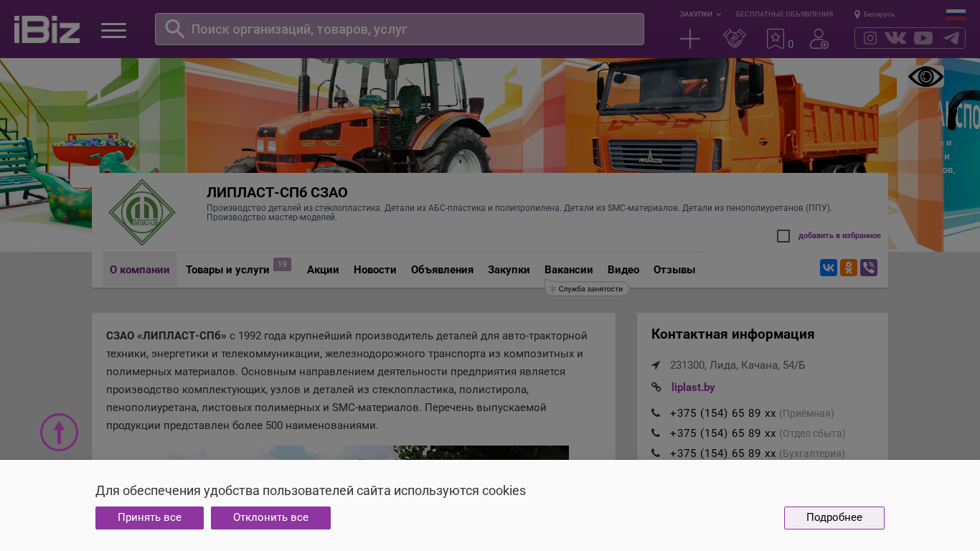The height and width of the screenshot is (551, 980).
Task: Click the ЛИПЛАСТ-СПб СЗАО company title
Action: point(277,192)
